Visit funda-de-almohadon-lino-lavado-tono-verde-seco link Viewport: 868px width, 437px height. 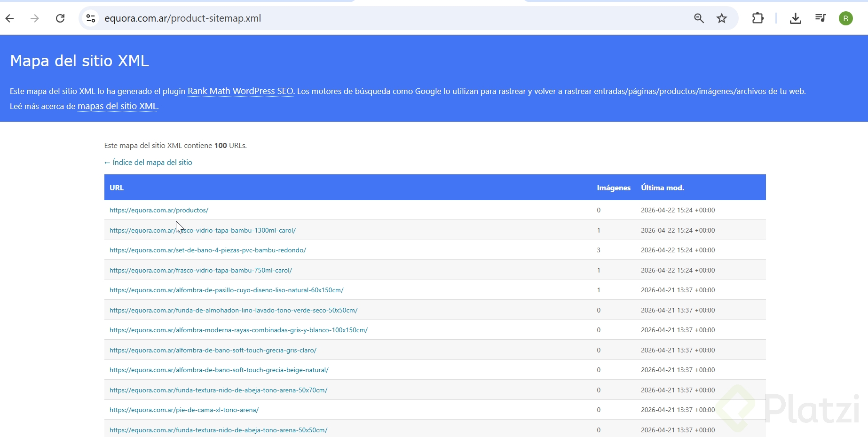coord(234,310)
